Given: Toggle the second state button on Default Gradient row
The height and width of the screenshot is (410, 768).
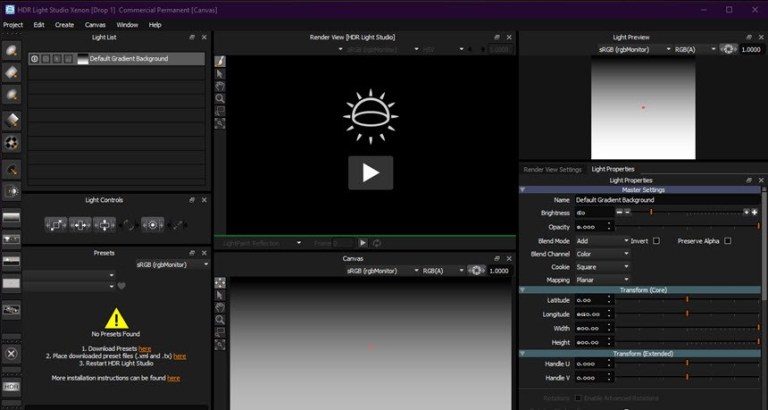Looking at the screenshot, I should (x=46, y=59).
